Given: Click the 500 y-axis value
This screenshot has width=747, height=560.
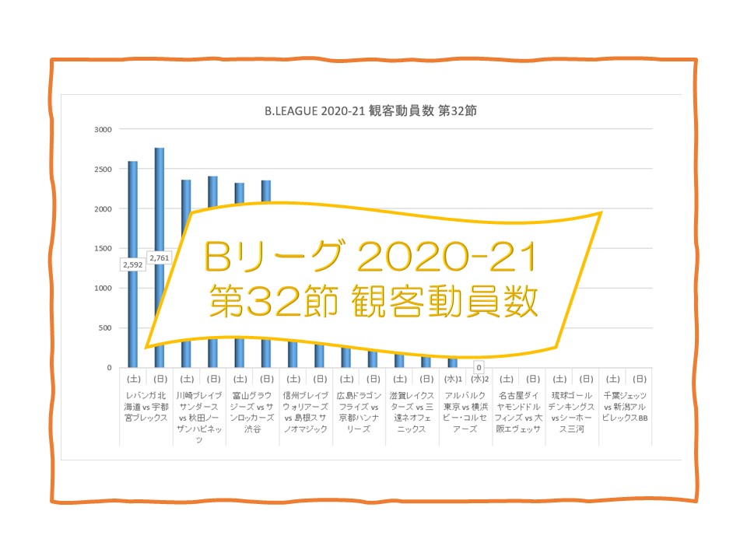Looking at the screenshot, I should point(105,327).
